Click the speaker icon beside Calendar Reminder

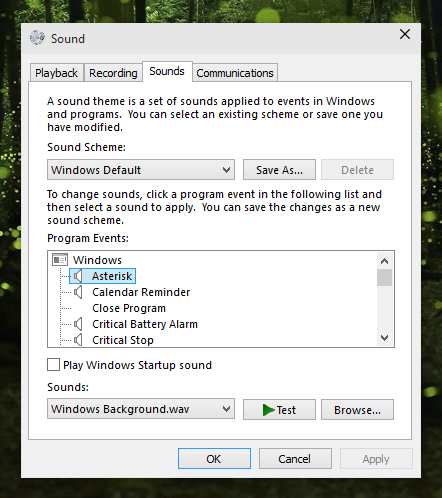[x=78, y=292]
